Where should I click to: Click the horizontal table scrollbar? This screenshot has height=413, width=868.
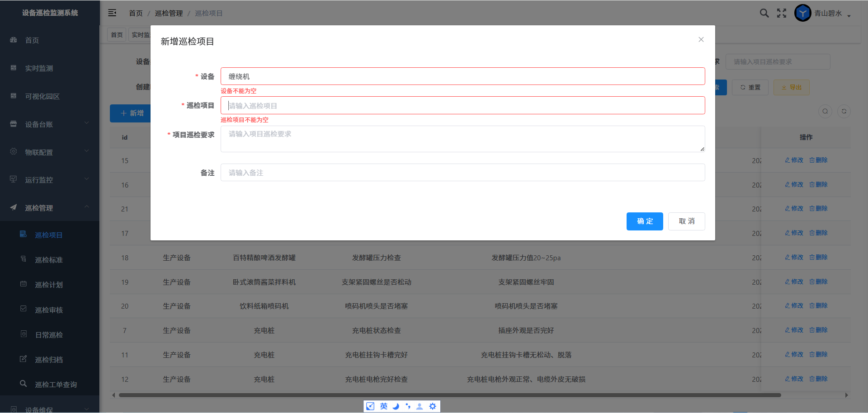pos(449,395)
